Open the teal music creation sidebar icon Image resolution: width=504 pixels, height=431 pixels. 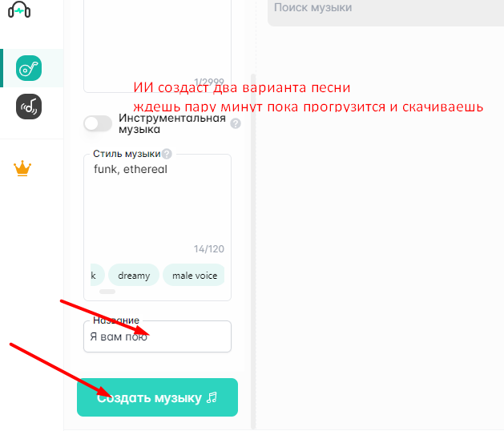pyautogui.click(x=29, y=68)
